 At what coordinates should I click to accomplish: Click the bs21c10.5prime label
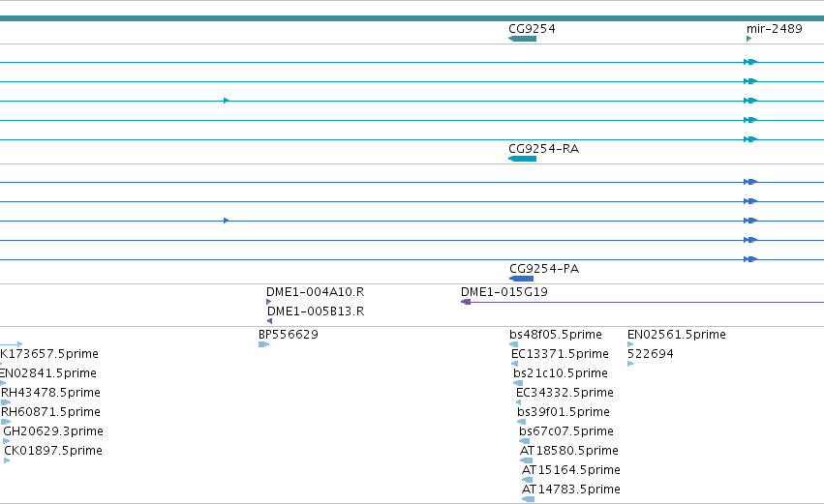click(x=561, y=373)
